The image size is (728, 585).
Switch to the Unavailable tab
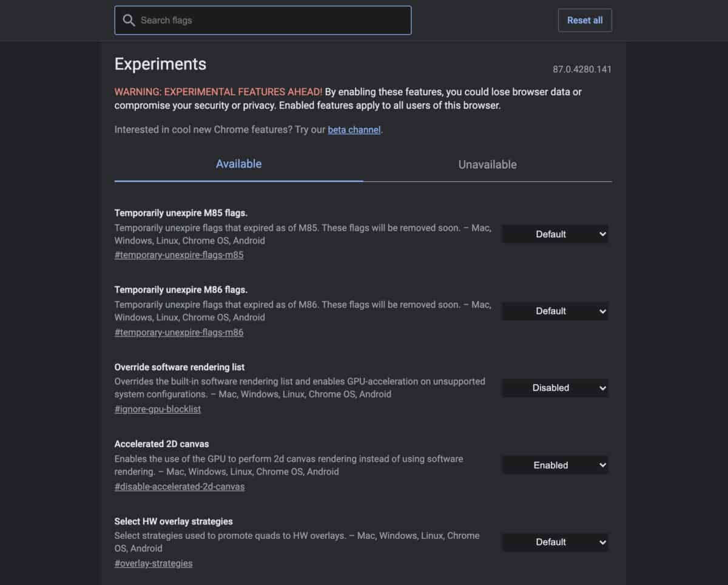point(487,164)
